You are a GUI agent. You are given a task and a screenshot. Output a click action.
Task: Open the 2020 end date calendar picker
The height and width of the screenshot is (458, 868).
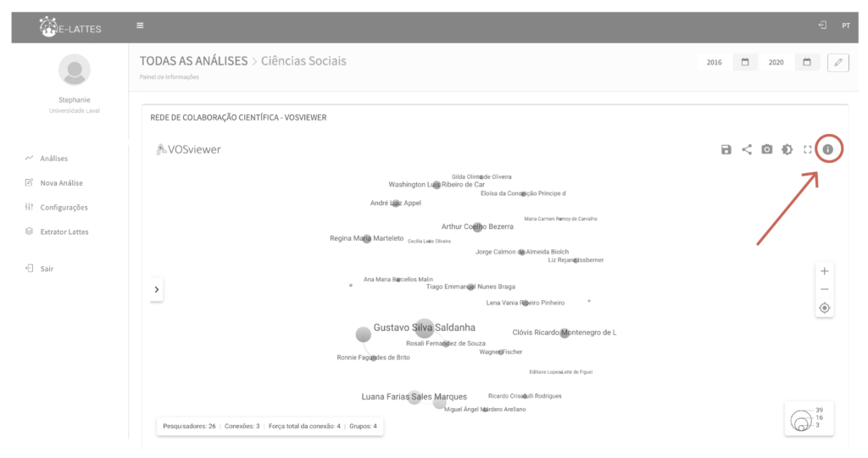pos(807,62)
